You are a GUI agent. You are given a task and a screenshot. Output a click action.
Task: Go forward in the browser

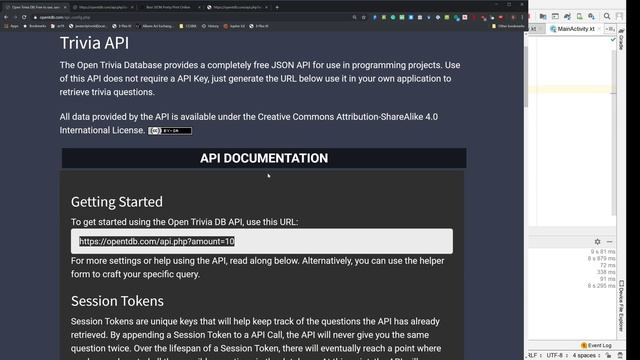pyautogui.click(x=15, y=17)
